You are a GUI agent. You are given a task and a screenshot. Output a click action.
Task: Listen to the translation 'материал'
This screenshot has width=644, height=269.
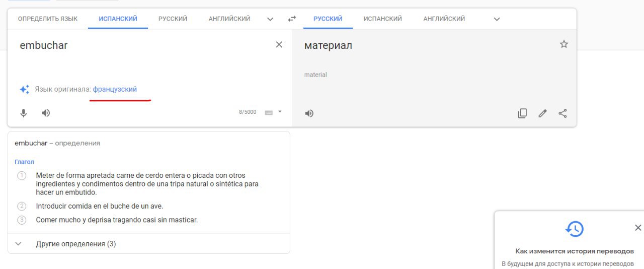[x=309, y=114]
